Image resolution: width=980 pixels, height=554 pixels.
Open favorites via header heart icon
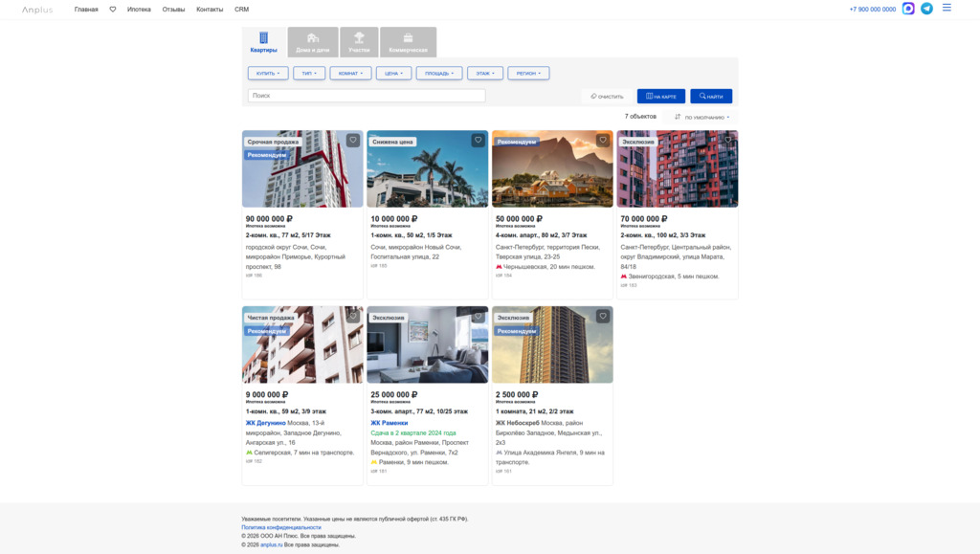(113, 10)
